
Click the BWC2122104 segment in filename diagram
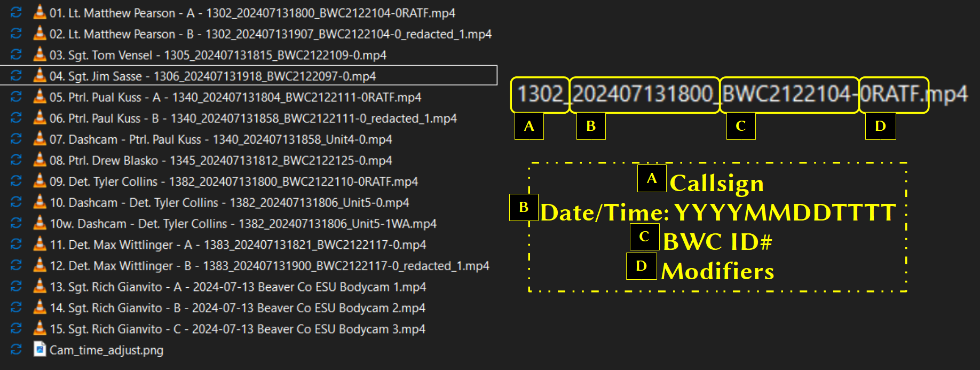point(788,95)
